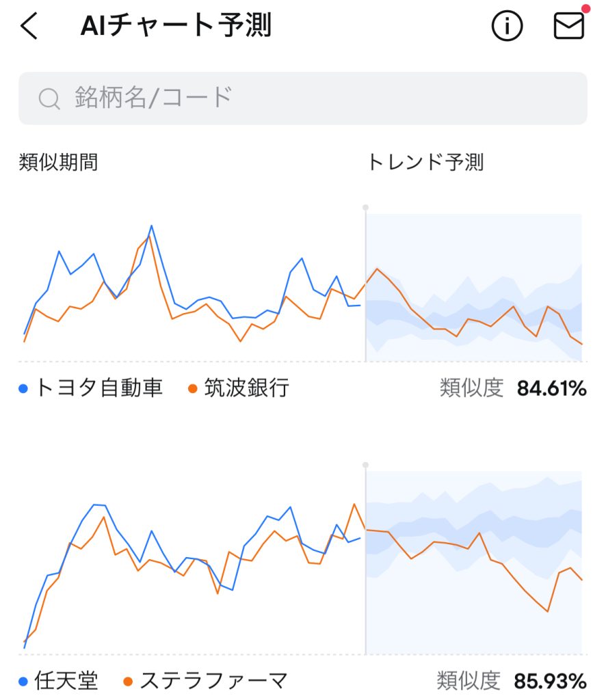Tap the second chart's trend forecast area
The image size is (606, 700).
click(473, 561)
